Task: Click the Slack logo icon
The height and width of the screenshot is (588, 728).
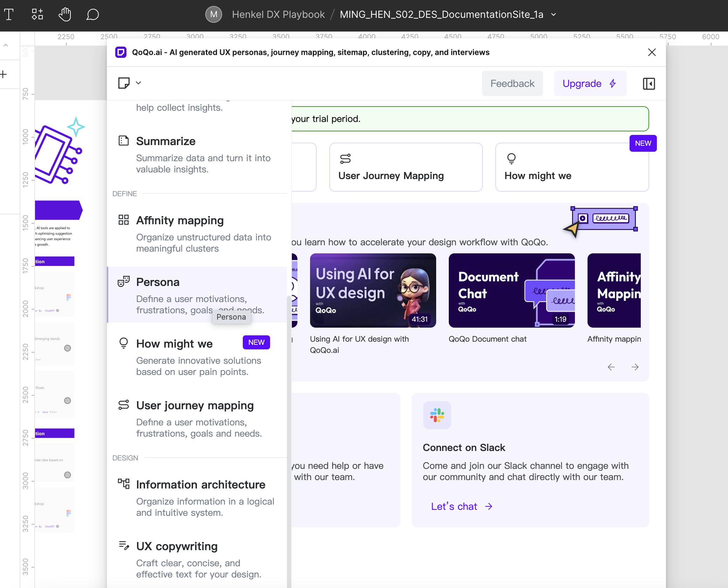Action: point(437,415)
